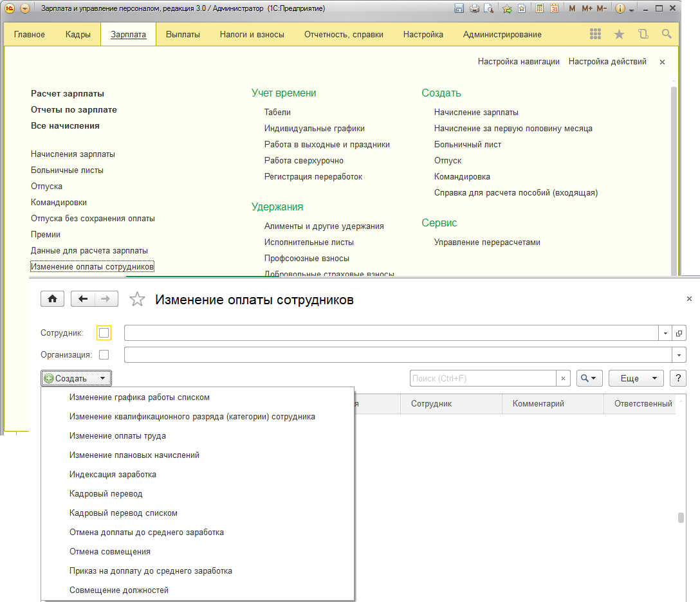Choose Кадровый перевод списком menu entry
Screen dimensions: 700x602
(123, 513)
